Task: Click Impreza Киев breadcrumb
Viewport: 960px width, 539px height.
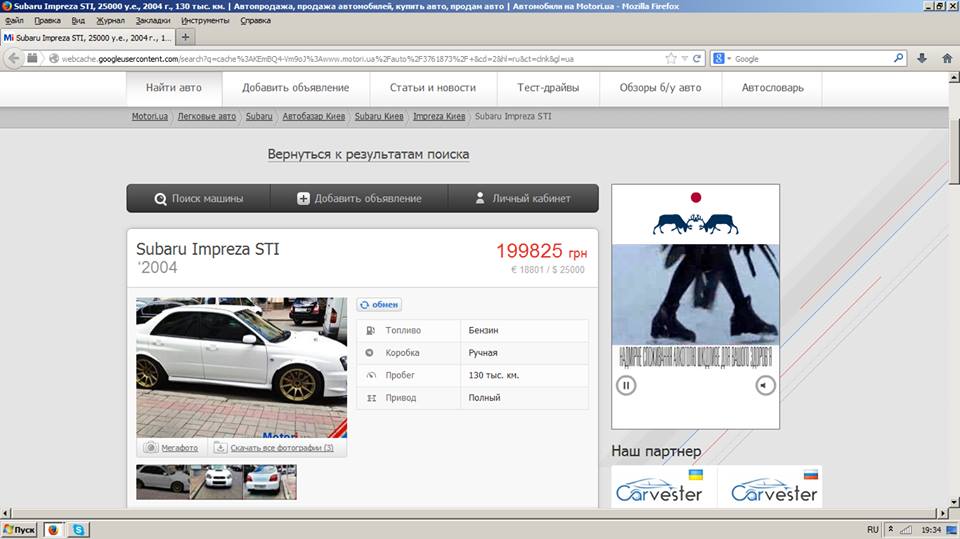Action: click(439, 116)
